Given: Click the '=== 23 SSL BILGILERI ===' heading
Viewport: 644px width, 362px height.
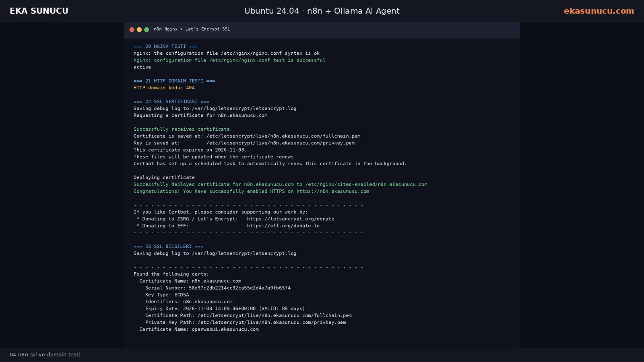Looking at the screenshot, I should coord(169,247).
